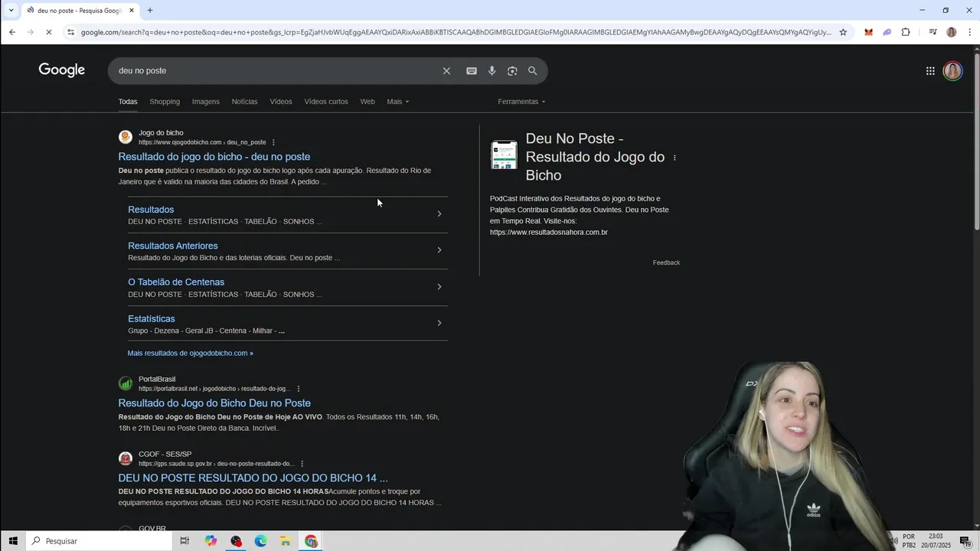Image resolution: width=980 pixels, height=551 pixels.
Task: Switch to Chrome on the taskbar
Action: [311, 541]
